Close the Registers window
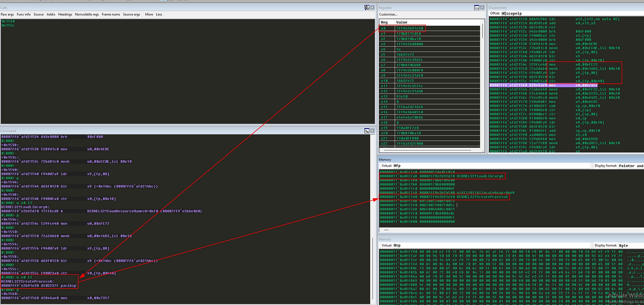 [x=483, y=7]
